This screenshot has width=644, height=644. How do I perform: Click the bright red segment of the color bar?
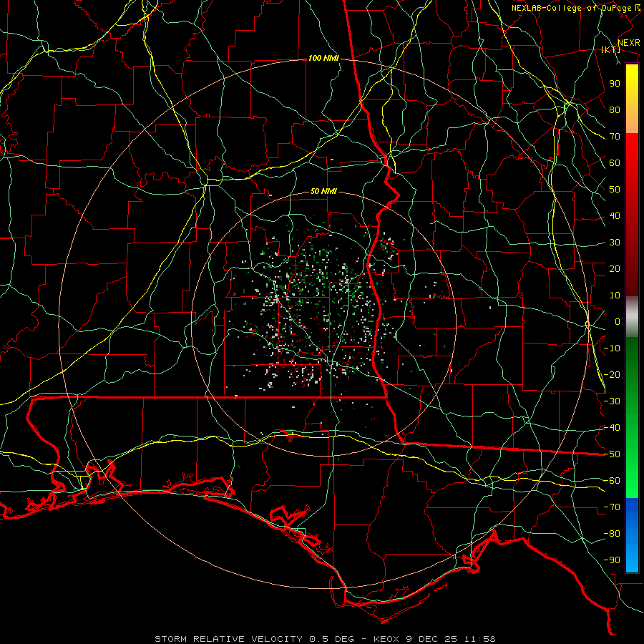(x=632, y=215)
